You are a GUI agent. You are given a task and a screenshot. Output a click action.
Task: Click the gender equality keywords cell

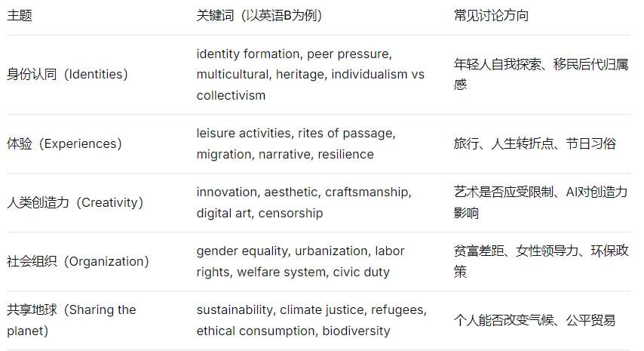coord(301,261)
